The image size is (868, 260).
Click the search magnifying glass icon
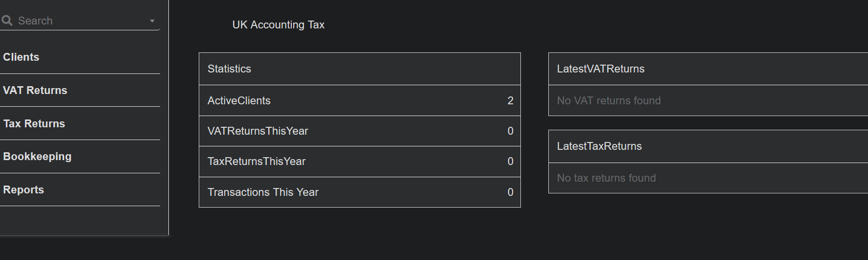(x=7, y=21)
